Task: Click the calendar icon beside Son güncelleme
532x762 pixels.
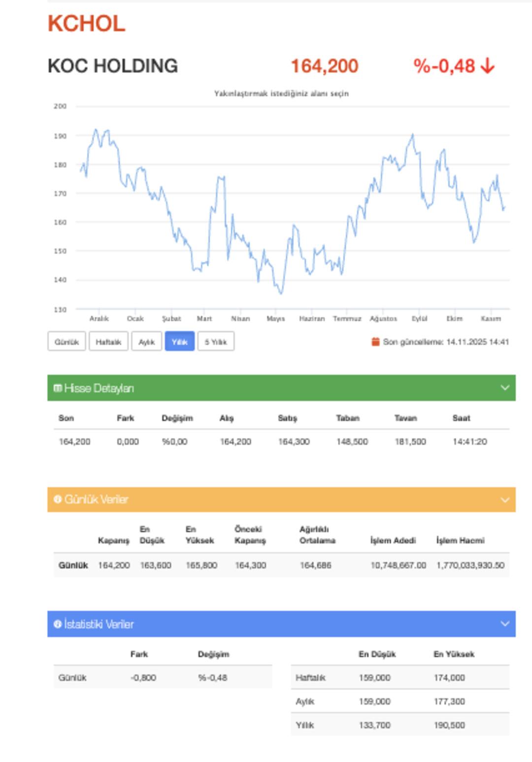Action: point(375,341)
